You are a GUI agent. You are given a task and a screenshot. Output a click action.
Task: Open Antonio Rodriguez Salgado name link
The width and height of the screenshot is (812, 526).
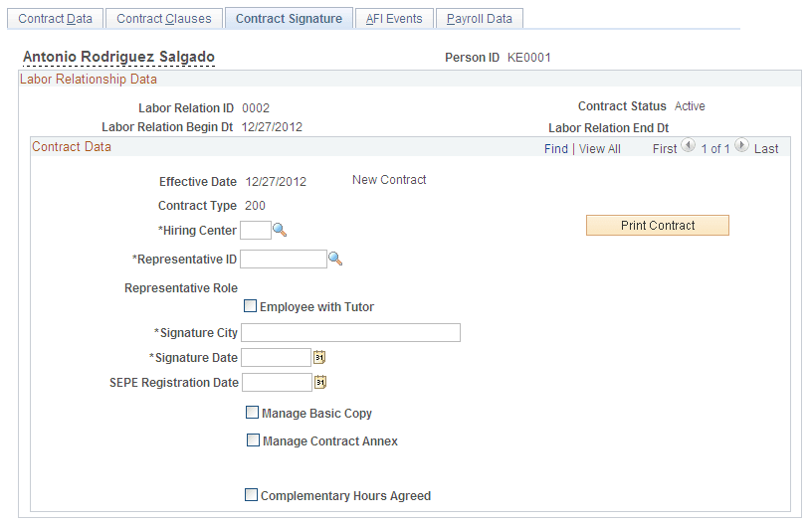point(118,57)
